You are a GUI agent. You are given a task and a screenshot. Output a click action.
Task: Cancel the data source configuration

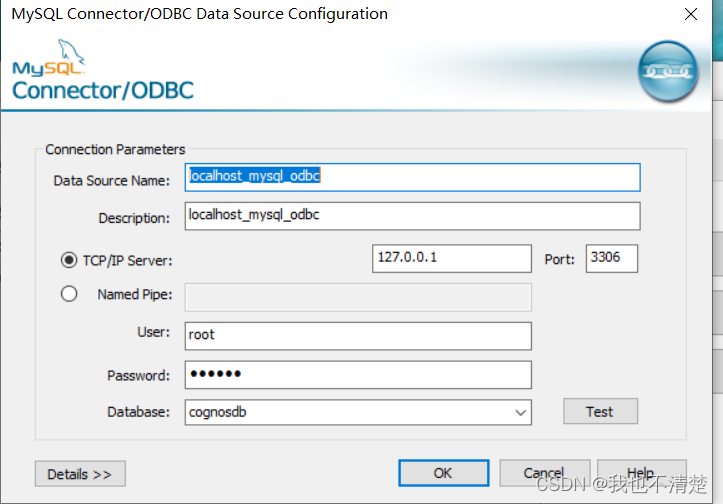545,473
